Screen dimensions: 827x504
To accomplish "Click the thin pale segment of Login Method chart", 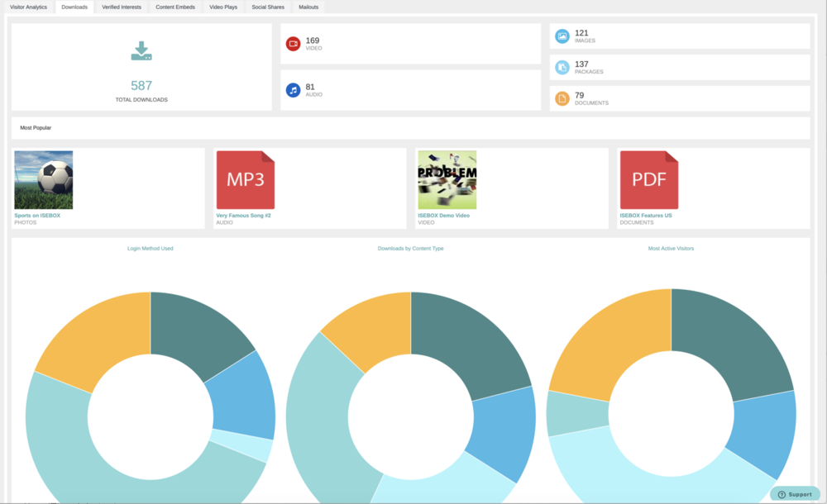I will click(241, 445).
